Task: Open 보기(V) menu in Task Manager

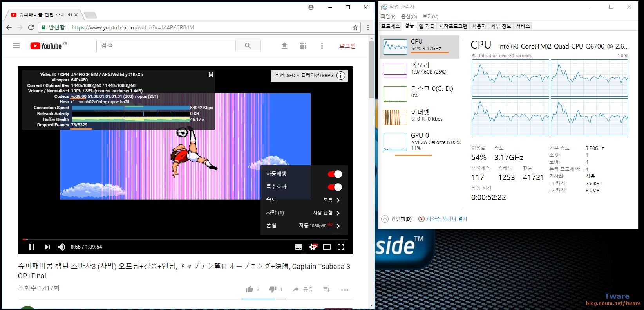Action: (x=430, y=16)
